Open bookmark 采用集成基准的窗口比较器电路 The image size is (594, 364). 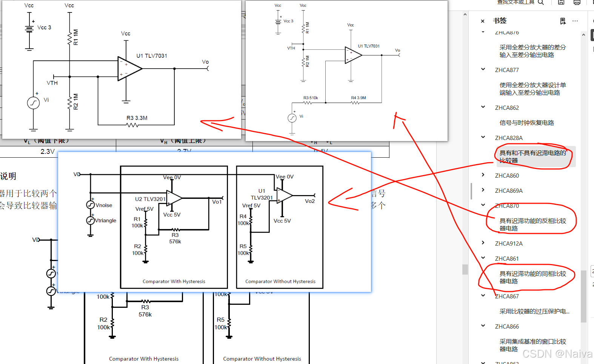click(x=532, y=346)
